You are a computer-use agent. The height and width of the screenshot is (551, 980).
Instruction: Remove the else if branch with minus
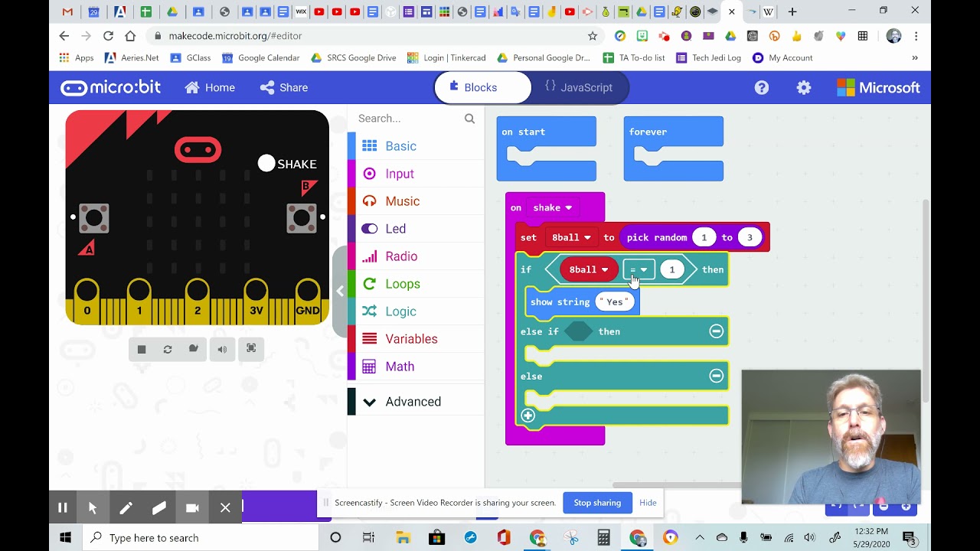[716, 331]
